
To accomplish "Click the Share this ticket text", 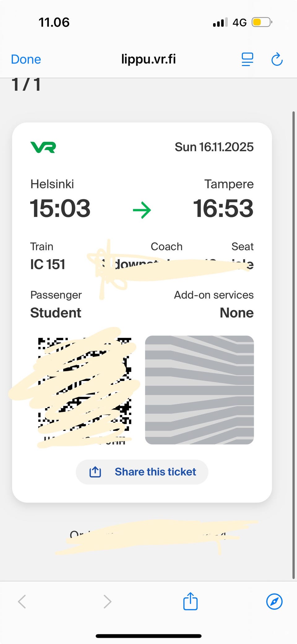I will [155, 472].
